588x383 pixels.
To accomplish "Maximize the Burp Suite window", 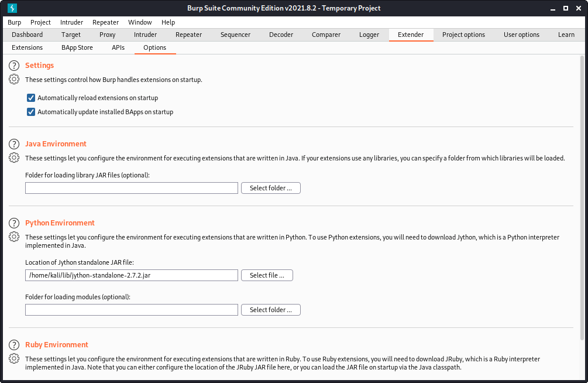I will coord(566,8).
